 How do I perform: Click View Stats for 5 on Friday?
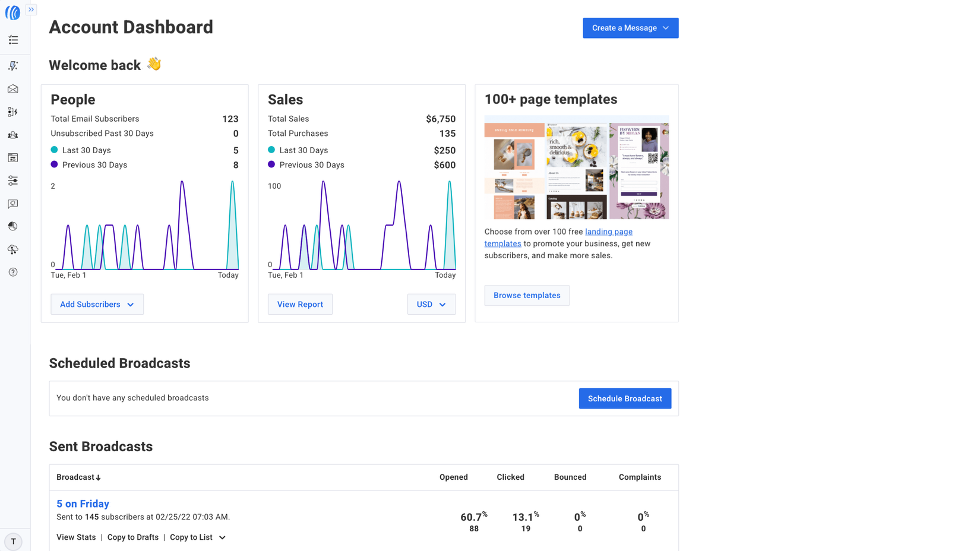tap(76, 537)
